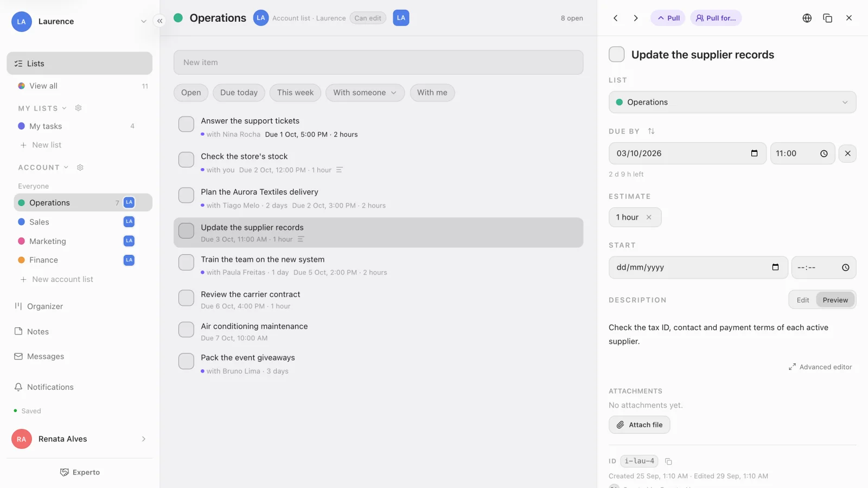Expand the Laurence account switcher chevron
Viewport: 868px width, 488px height.
point(144,22)
